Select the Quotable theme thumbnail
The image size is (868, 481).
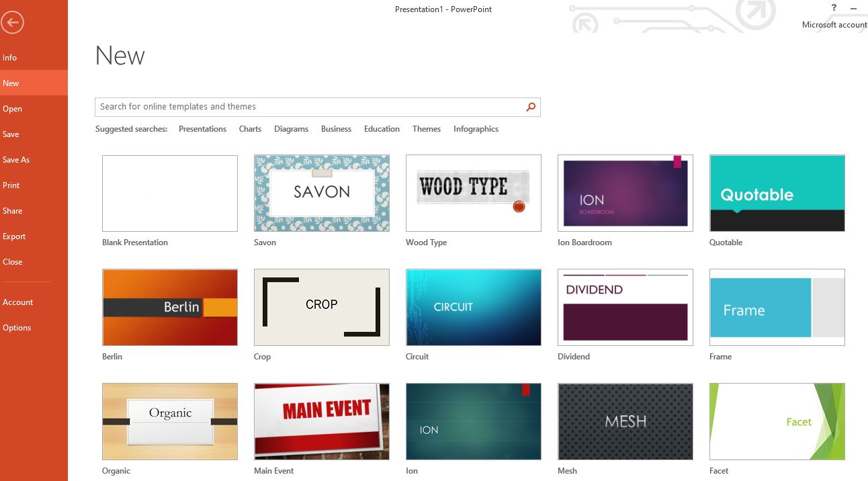point(777,193)
